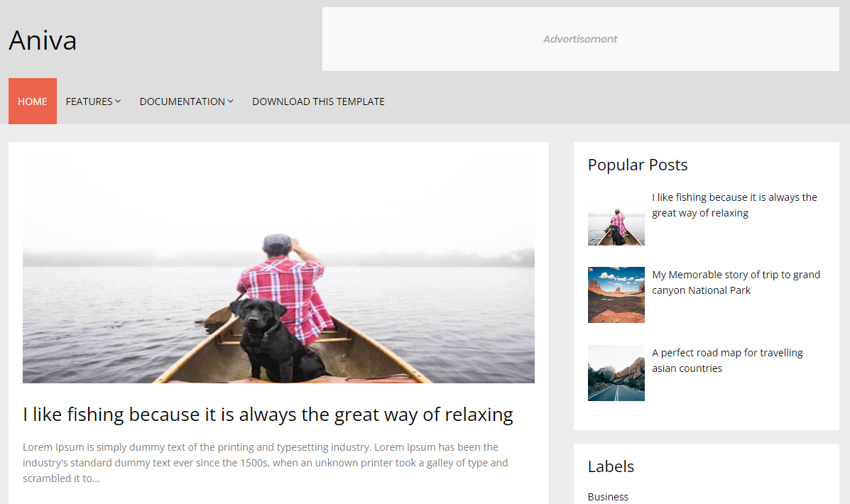Click the road map thumbnail image

click(x=616, y=373)
